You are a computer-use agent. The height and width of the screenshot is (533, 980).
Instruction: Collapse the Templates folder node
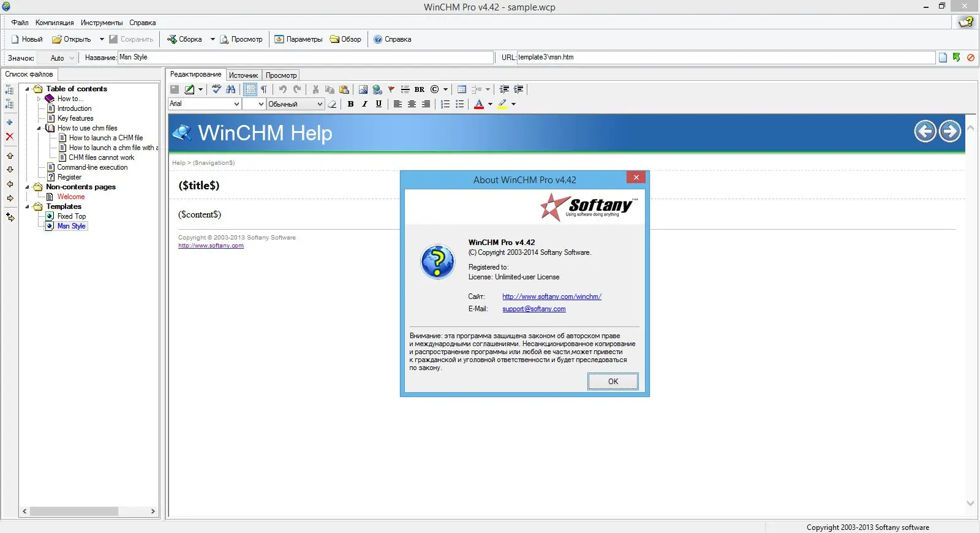point(27,206)
